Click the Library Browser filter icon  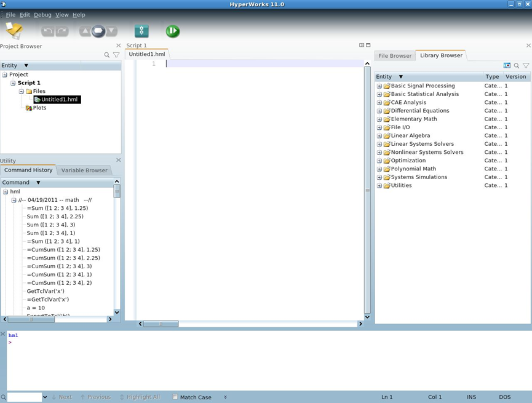click(x=526, y=65)
